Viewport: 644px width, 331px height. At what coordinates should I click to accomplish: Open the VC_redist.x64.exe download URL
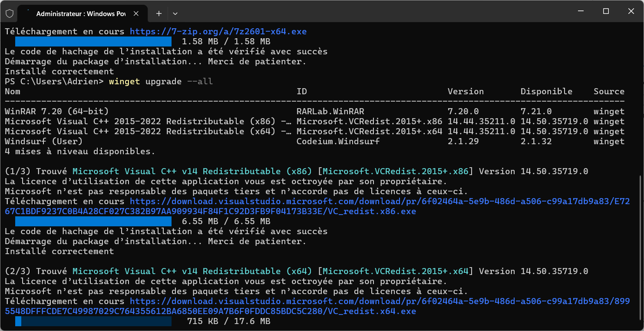pos(317,307)
